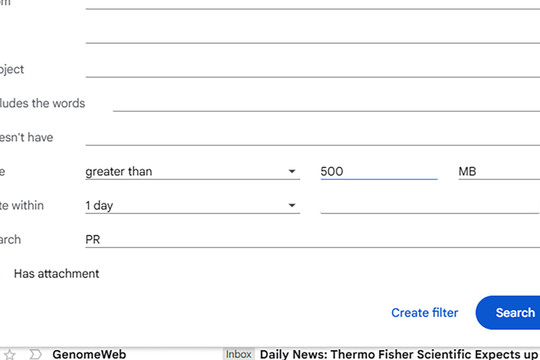Open the Search scope field showing PR
The image size is (540, 360).
point(312,239)
